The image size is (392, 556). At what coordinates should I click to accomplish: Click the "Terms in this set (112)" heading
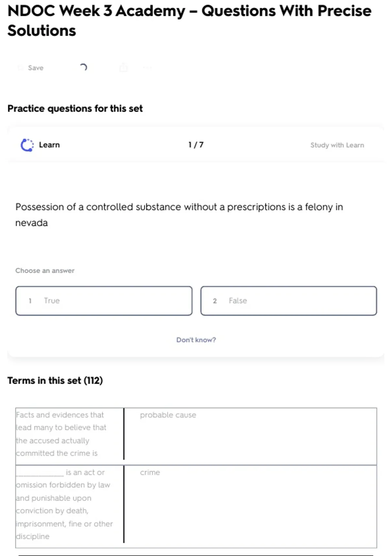(55, 381)
